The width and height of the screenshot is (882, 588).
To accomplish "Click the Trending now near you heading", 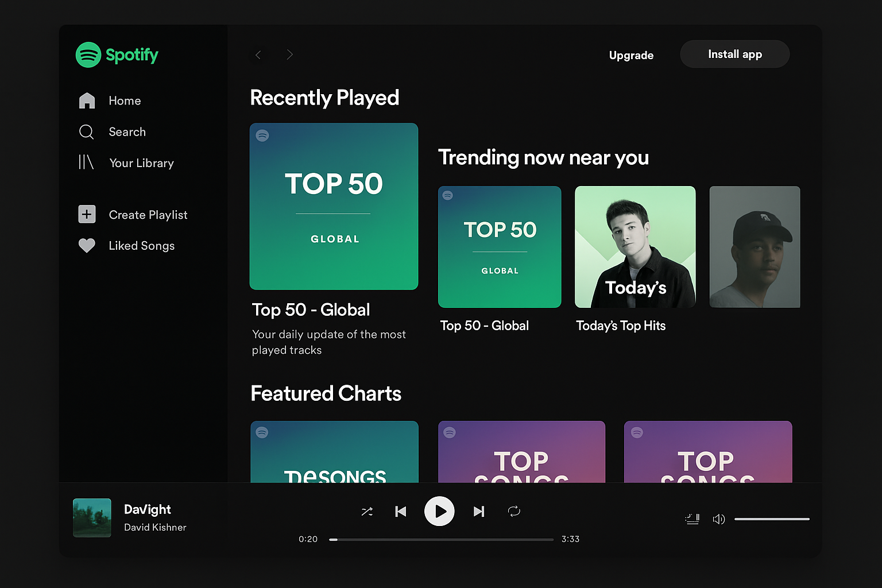I will click(543, 157).
